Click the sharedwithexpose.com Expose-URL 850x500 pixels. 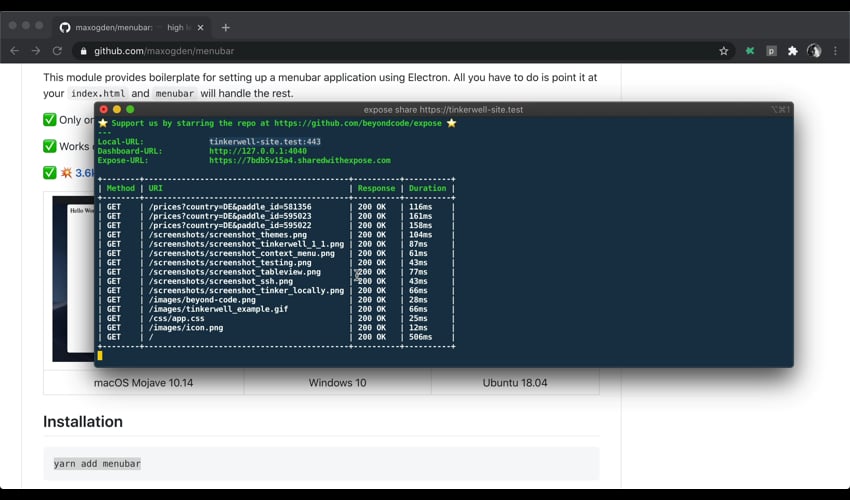[x=300, y=161]
